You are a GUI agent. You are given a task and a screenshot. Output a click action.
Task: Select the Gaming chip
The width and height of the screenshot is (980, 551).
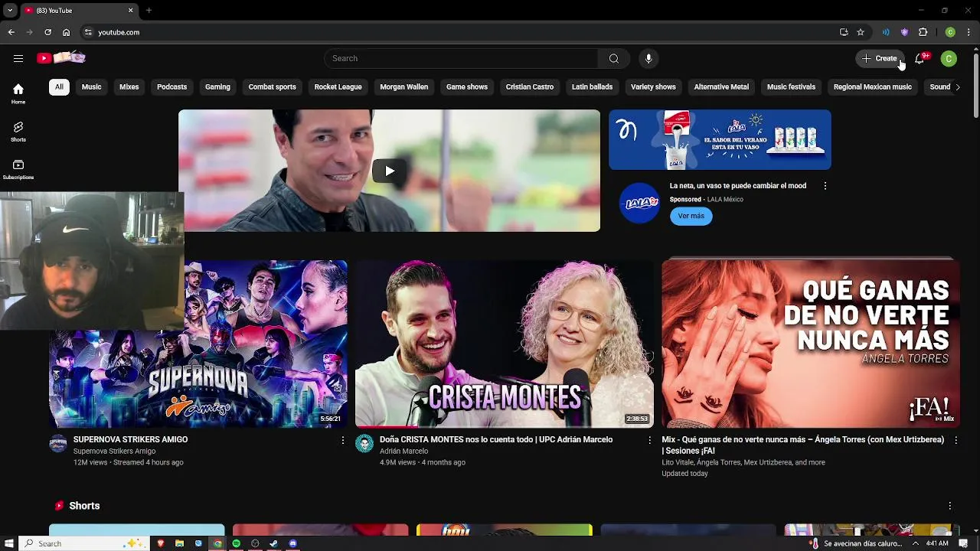pyautogui.click(x=217, y=87)
